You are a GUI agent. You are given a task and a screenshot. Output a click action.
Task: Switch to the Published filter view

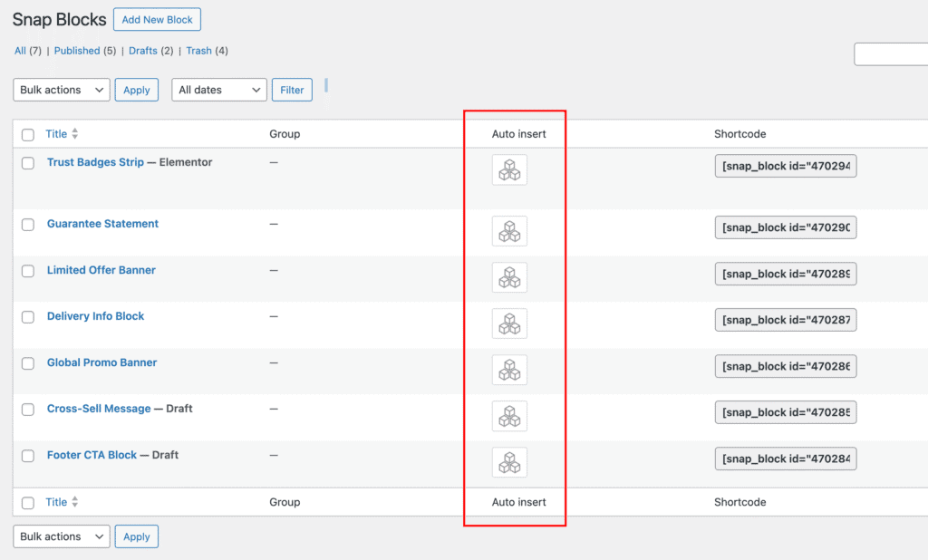pos(77,51)
